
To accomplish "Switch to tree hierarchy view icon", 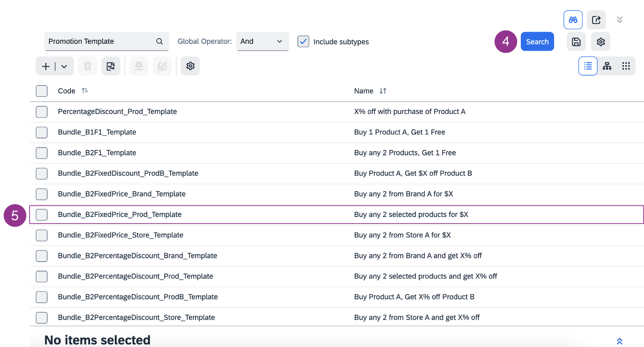I will click(607, 66).
